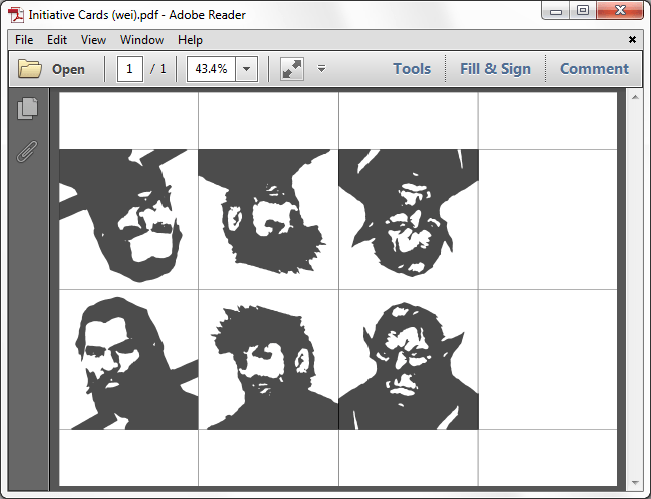Viewport: 651px width, 499px height.
Task: Click the vertical scrollbar up arrow
Action: click(634, 98)
